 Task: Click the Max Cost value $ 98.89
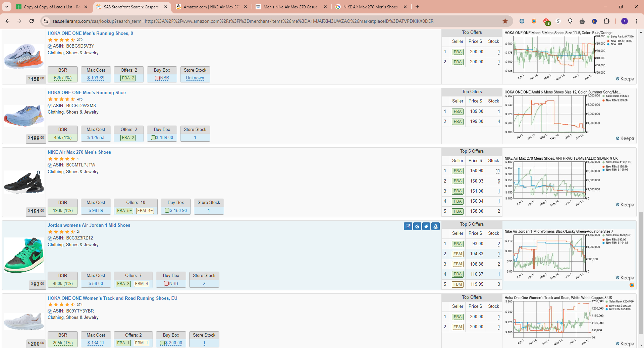[x=96, y=211]
